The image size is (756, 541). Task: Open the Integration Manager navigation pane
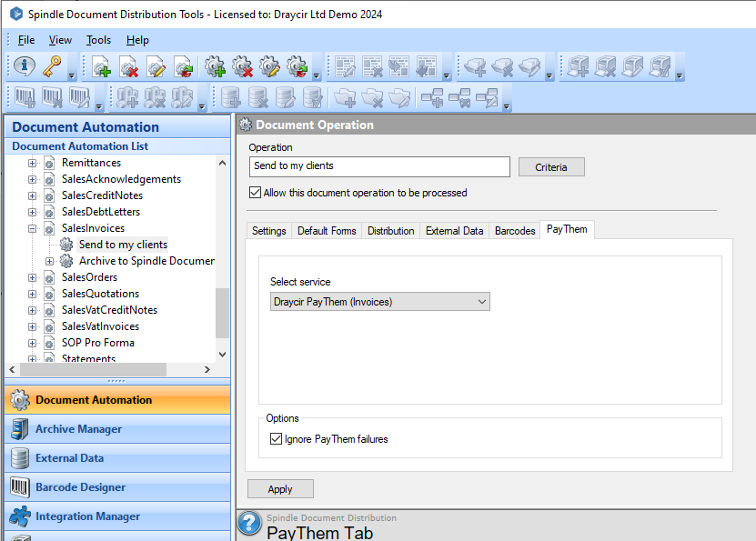tap(117, 516)
